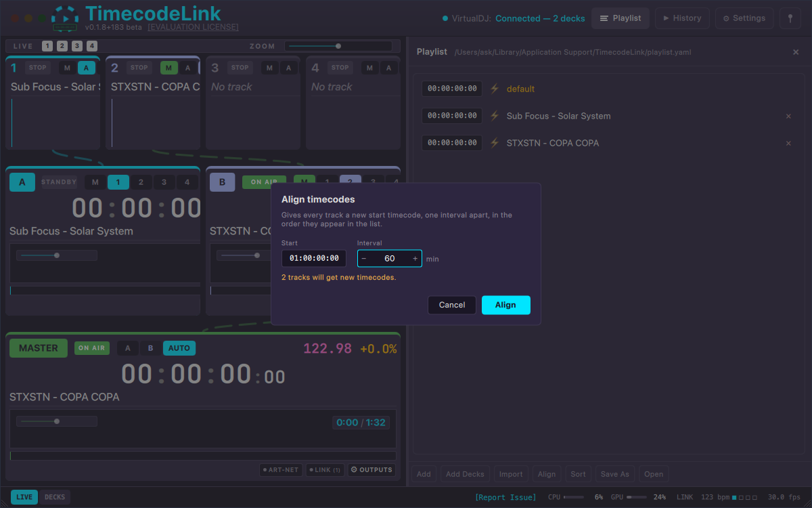Image resolution: width=812 pixels, height=508 pixels.
Task: Select LIVE deck filter 3
Action: [76, 46]
